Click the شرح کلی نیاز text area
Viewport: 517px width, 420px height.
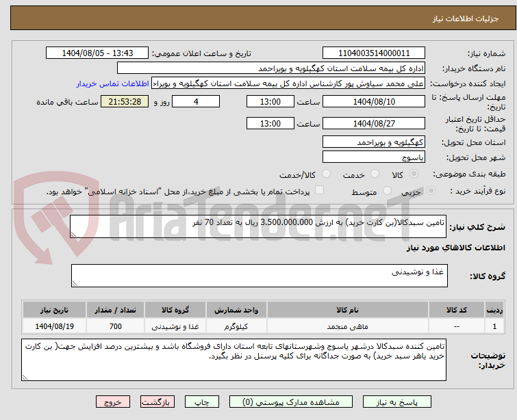258,226
